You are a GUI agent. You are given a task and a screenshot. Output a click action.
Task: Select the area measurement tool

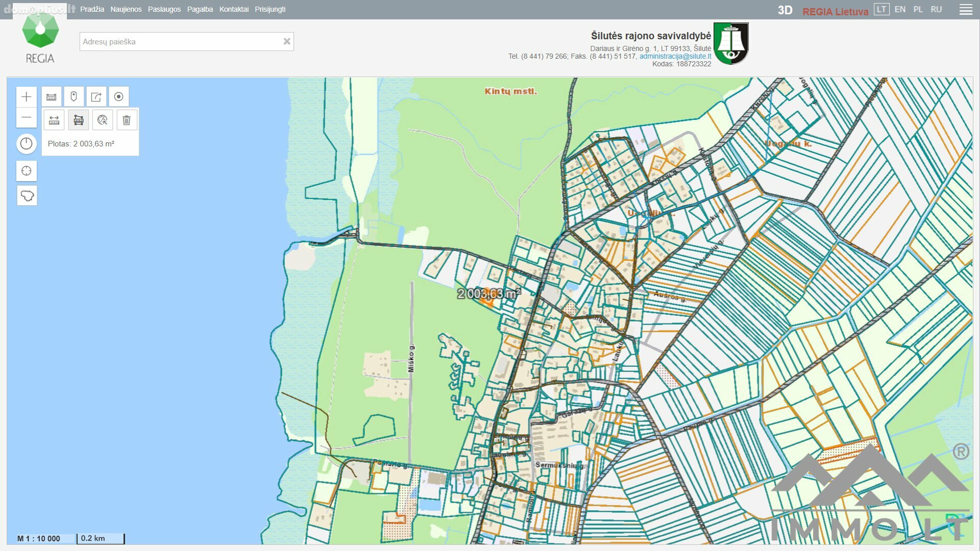click(79, 120)
